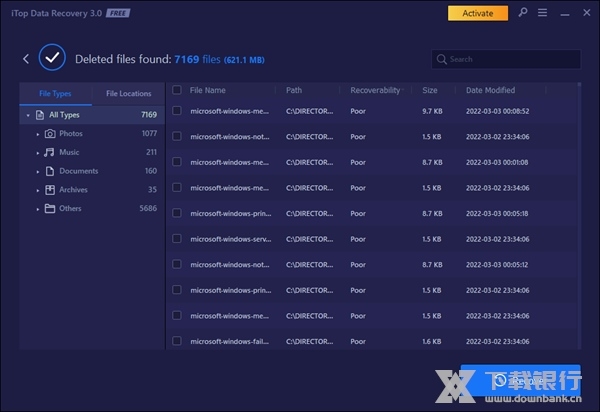Tick the checkbox for the 1.6 KB file
Viewport: 600px width, 412px height.
[177, 341]
